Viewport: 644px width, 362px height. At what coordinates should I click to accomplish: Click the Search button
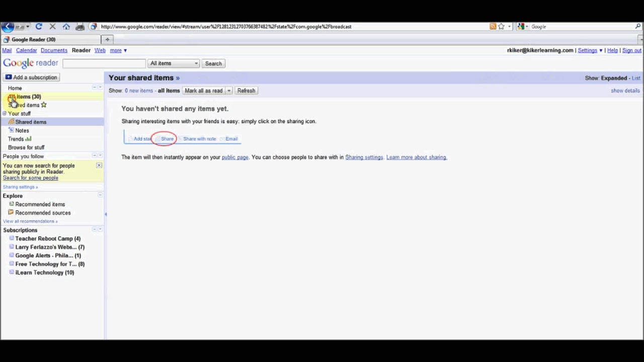click(213, 63)
